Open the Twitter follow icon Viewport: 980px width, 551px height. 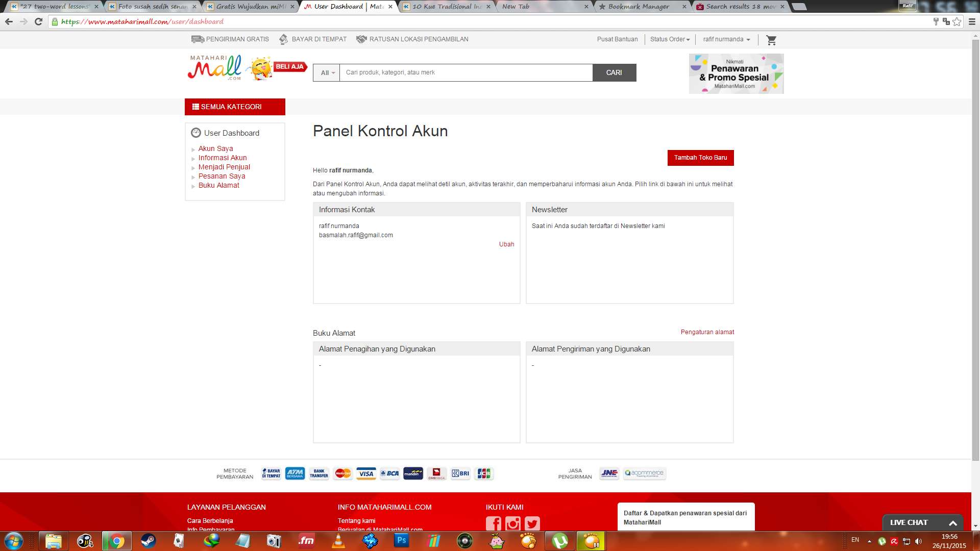click(532, 523)
